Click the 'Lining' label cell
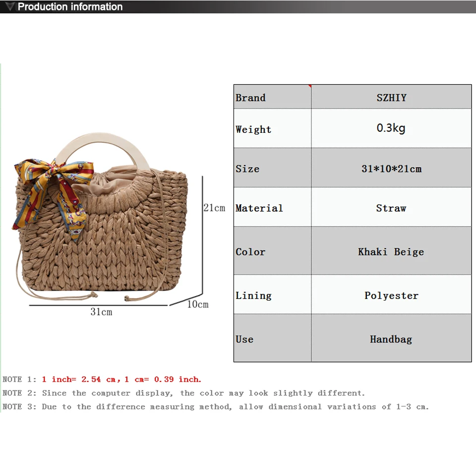The width and height of the screenshot is (476, 476). point(272,295)
